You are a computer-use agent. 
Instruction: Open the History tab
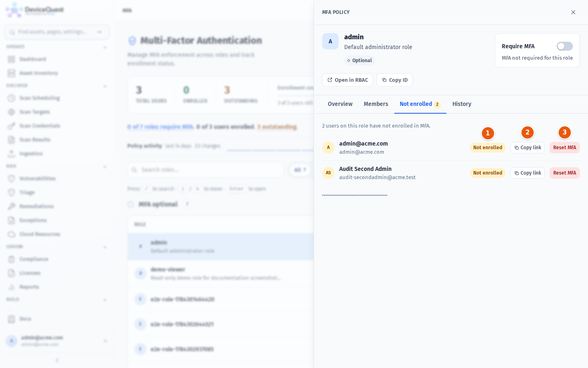pyautogui.click(x=462, y=104)
